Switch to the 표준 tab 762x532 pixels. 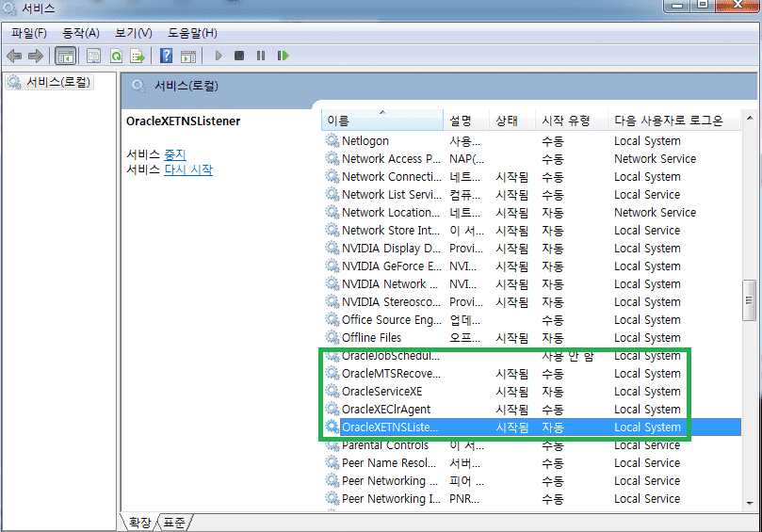(x=174, y=523)
